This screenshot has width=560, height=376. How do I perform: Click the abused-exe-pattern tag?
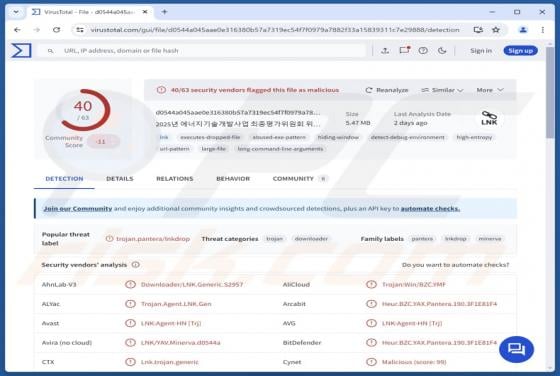click(x=279, y=137)
